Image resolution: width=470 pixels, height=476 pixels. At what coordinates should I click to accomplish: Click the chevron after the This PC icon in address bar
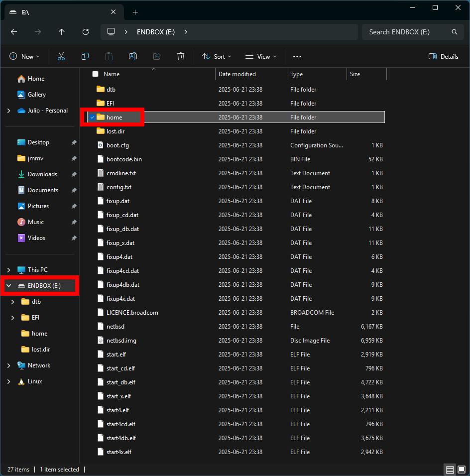(125, 32)
